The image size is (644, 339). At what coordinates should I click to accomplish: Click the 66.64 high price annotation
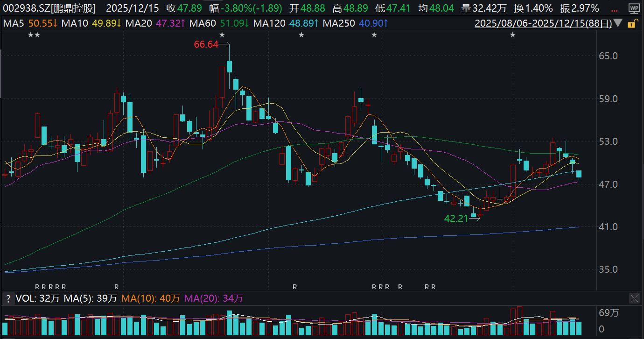tap(206, 44)
